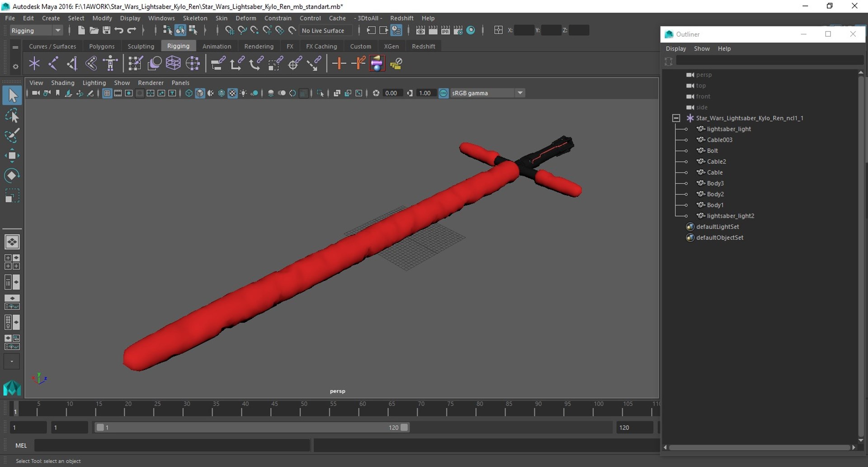Render current frame clapper icon
Screen dimensions: 868x467
coord(433,30)
